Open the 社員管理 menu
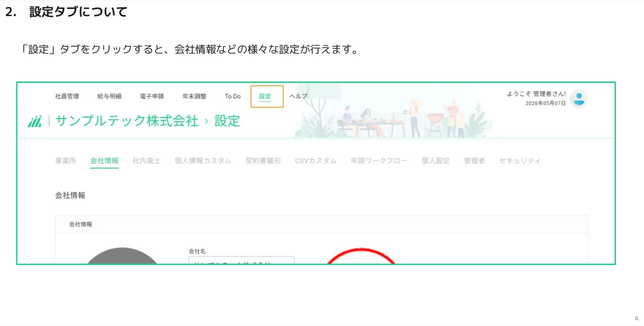Image resolution: width=644 pixels, height=326 pixels. click(x=67, y=96)
